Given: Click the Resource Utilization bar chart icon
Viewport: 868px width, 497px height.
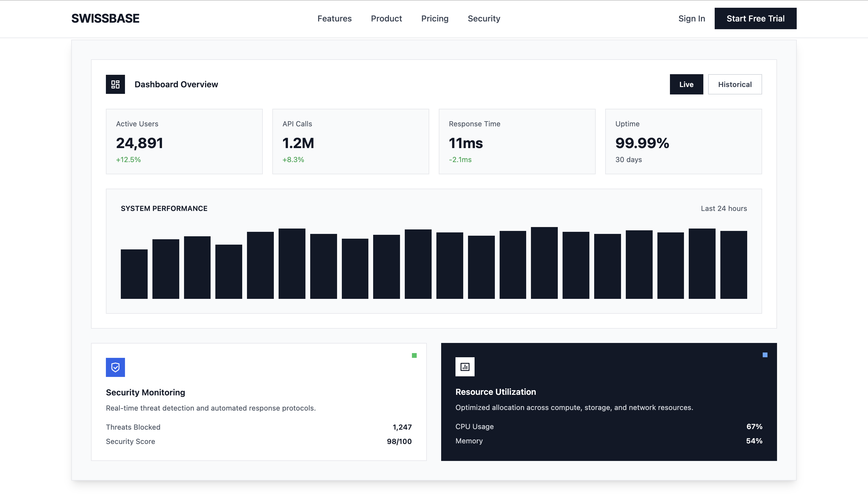Looking at the screenshot, I should pyautogui.click(x=465, y=366).
